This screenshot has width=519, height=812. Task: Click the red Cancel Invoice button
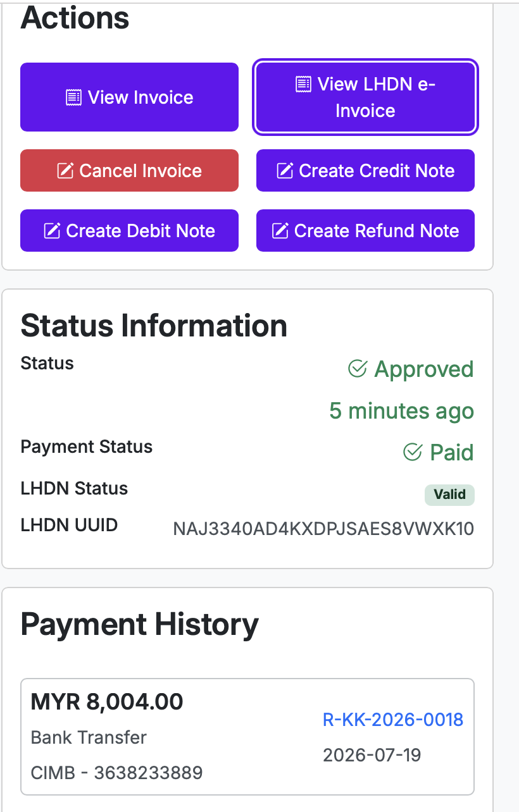point(129,170)
